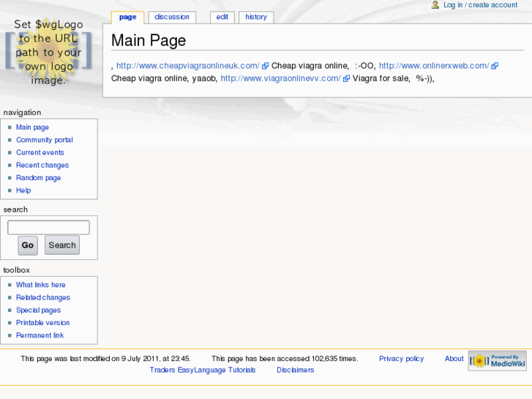The image size is (532, 399).
Task: Open Related changes in toolbox
Action: (x=43, y=297)
